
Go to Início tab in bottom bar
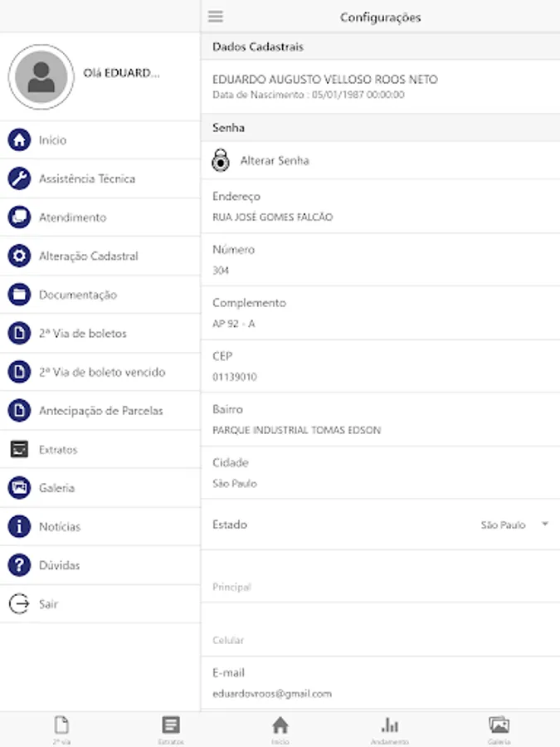[x=280, y=730]
